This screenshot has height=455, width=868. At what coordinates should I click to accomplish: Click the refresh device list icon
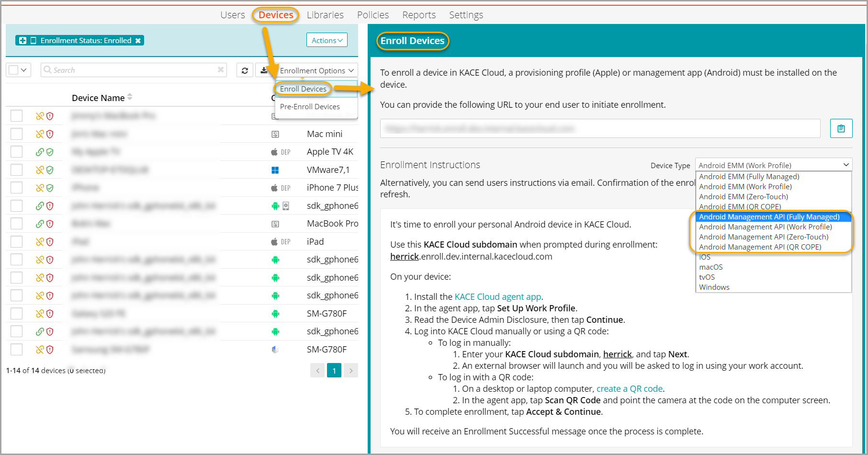245,70
